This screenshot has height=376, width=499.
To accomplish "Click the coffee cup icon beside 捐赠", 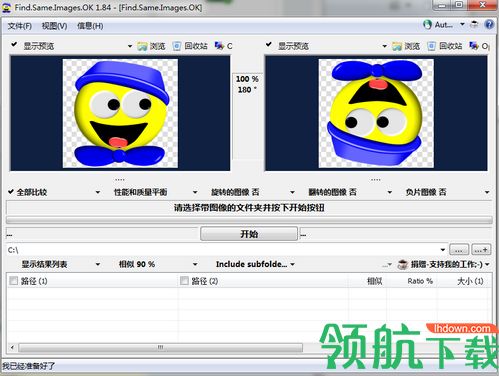I will tap(403, 265).
